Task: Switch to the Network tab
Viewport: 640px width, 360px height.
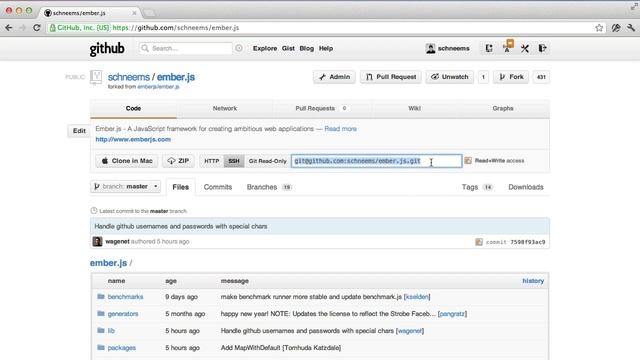Action: point(225,108)
